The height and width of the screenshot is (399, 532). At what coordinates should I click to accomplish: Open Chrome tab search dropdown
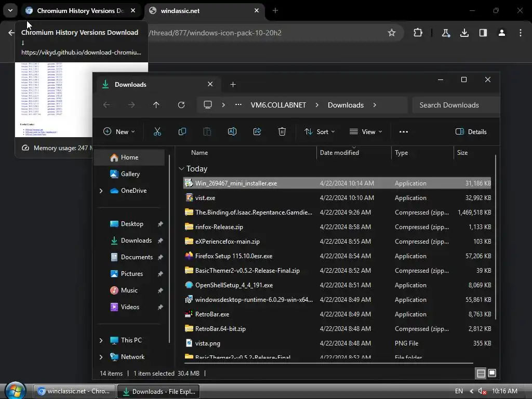pos(10,10)
